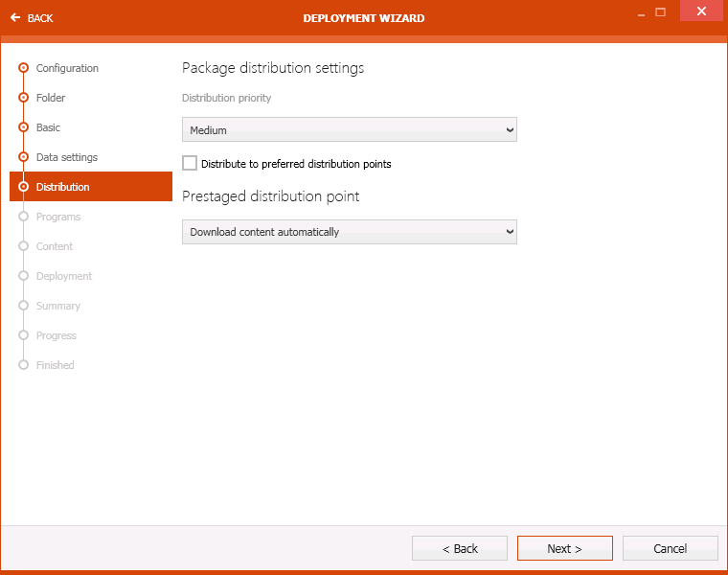This screenshot has height=575, width=728.
Task: Click the Programs step circle icon
Action: click(x=24, y=217)
